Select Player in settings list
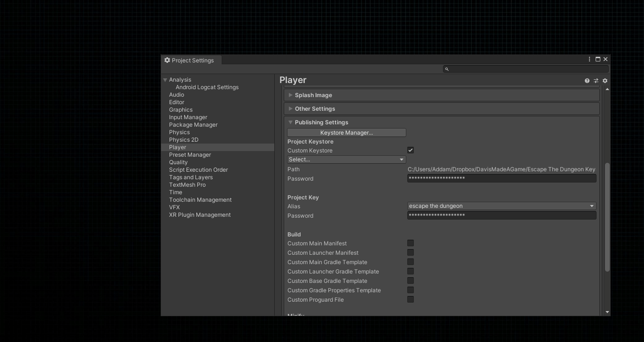 [x=217, y=147]
